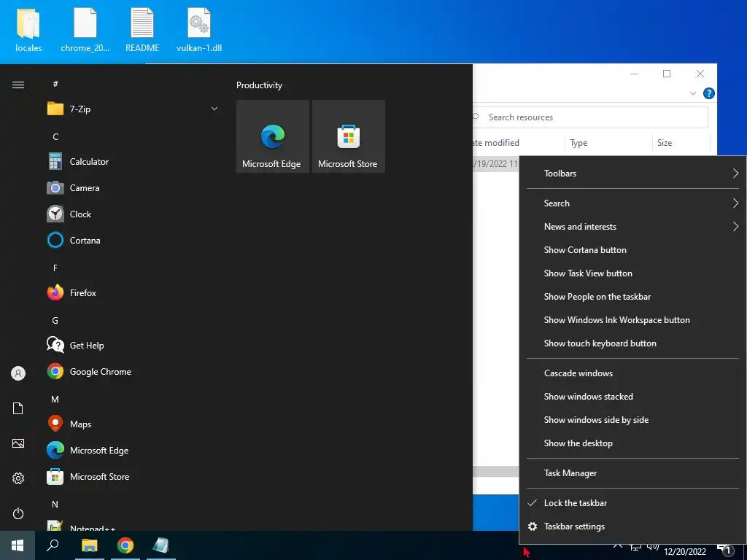Click the Microsoft Edge Productivity tile
The width and height of the screenshot is (747, 560).
pos(273,136)
